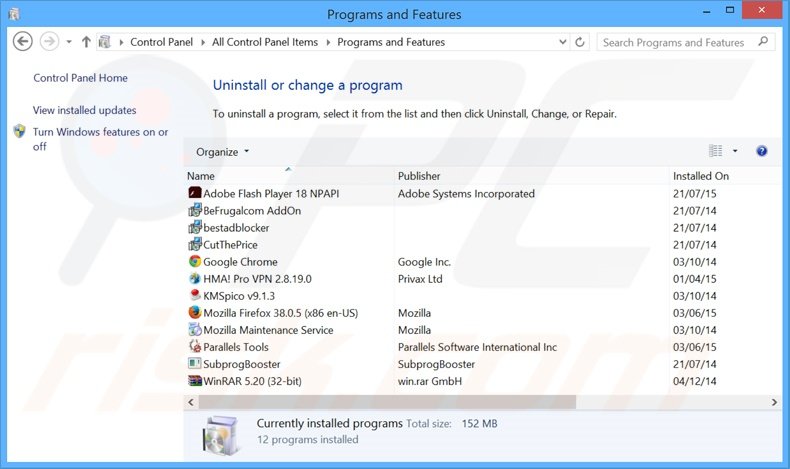Select the HMA! Pro VPN icon
Screen dimensions: 790x469
194,279
